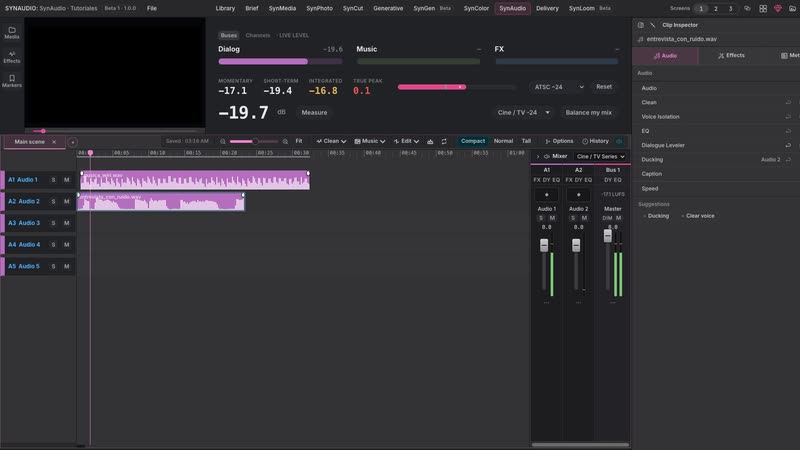800x450 pixels.
Task: Go to the Delivery workspace
Action: pos(547,9)
